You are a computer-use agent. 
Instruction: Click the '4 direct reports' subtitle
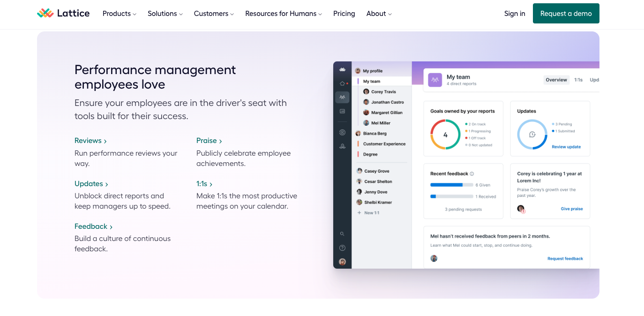click(461, 84)
